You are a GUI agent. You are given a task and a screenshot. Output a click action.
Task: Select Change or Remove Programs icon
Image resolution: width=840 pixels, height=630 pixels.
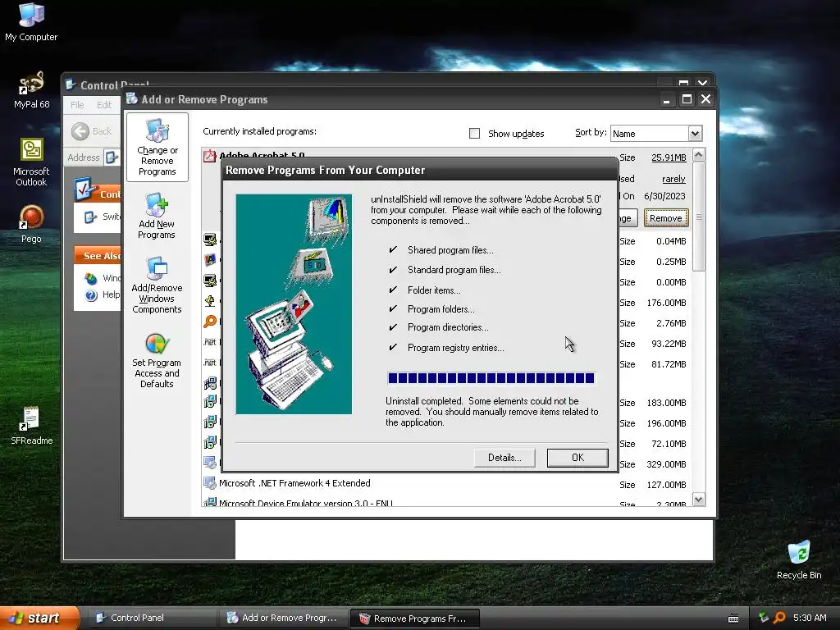157,148
